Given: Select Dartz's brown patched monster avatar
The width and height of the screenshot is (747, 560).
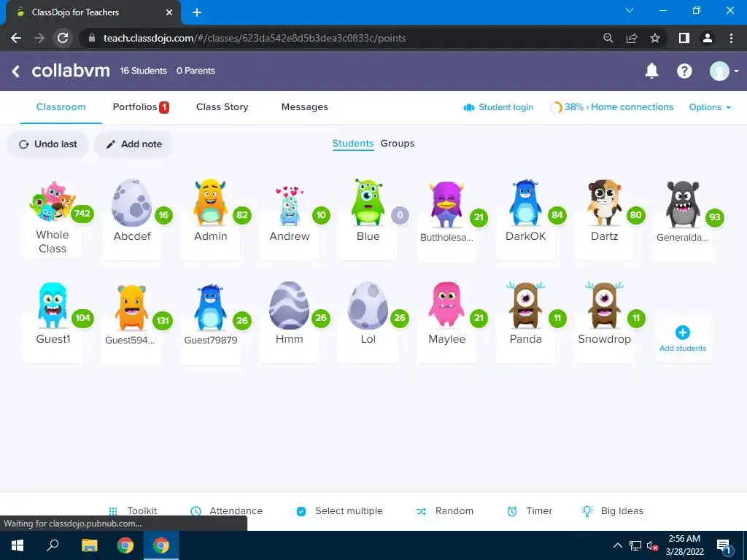Looking at the screenshot, I should point(604,202).
